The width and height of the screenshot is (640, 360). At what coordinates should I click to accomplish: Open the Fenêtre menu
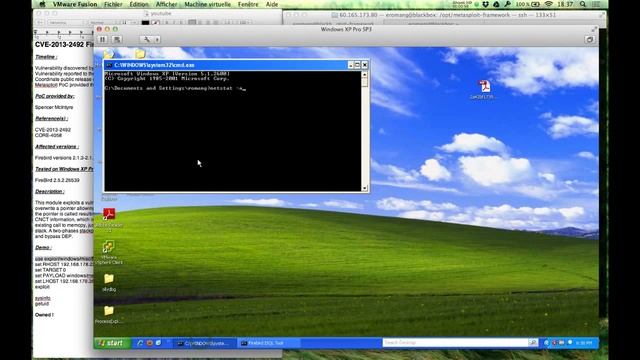pyautogui.click(x=248, y=4)
